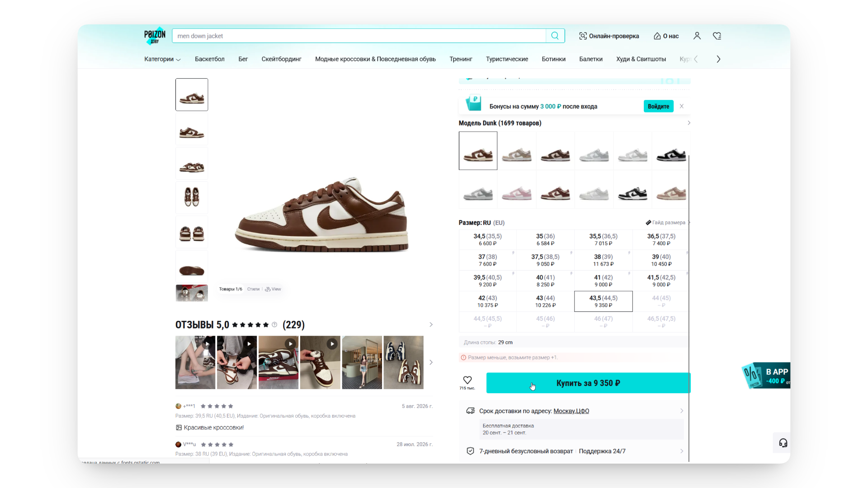Select the sole view thumbnail
The height and width of the screenshot is (488, 868).
(192, 266)
